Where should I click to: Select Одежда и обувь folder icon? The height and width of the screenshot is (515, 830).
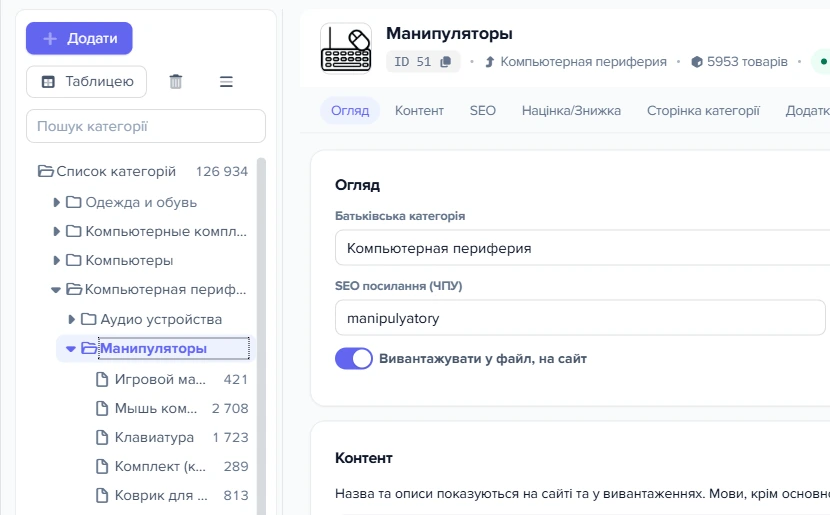tap(74, 202)
